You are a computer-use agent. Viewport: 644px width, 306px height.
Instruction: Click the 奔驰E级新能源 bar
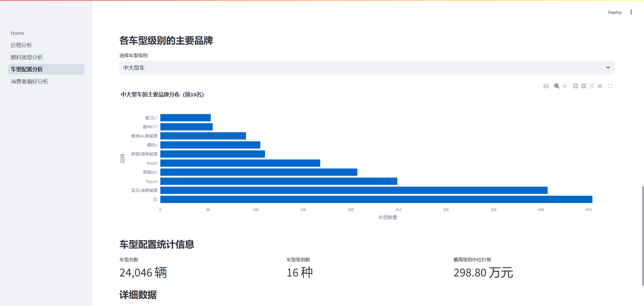coord(213,154)
